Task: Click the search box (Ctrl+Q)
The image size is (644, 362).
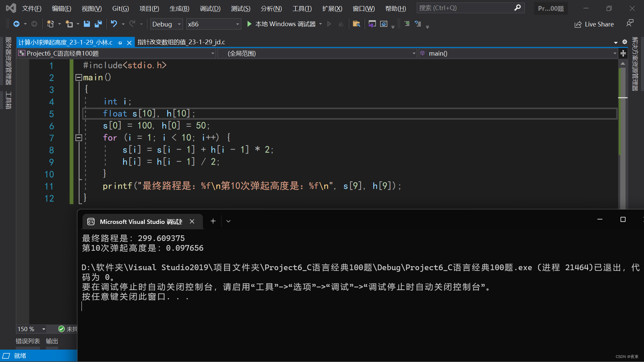Action: click(x=466, y=8)
